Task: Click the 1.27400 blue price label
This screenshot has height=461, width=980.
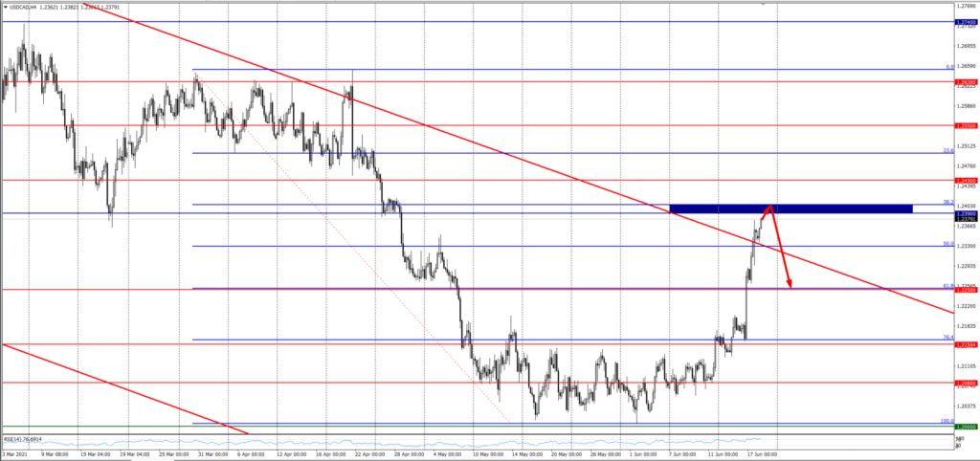Action: [965, 21]
